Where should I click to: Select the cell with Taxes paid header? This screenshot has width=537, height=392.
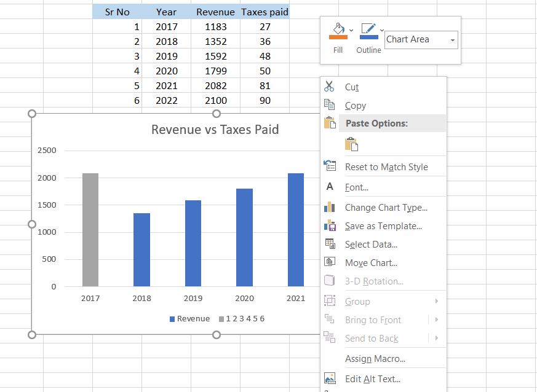(x=265, y=12)
